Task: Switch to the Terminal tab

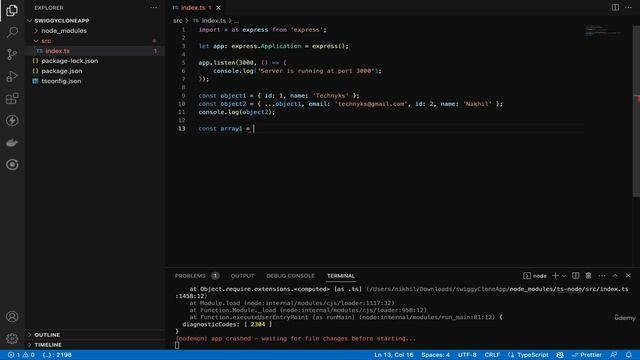Action: click(x=341, y=276)
